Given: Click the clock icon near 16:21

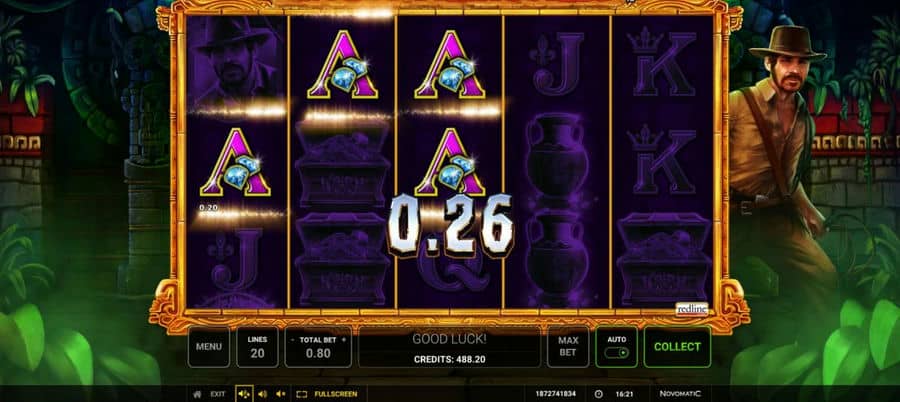Looking at the screenshot, I should click(x=599, y=394).
